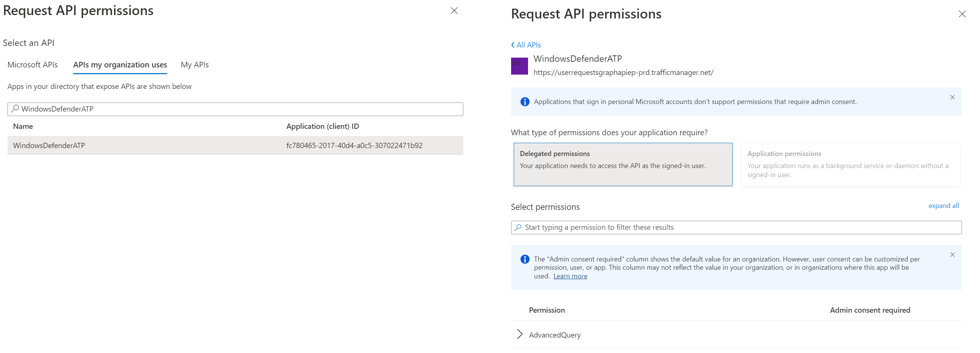
Task: Click the userrequestsgraphapiep-prd.trafficmanager.net URL
Action: pos(623,72)
